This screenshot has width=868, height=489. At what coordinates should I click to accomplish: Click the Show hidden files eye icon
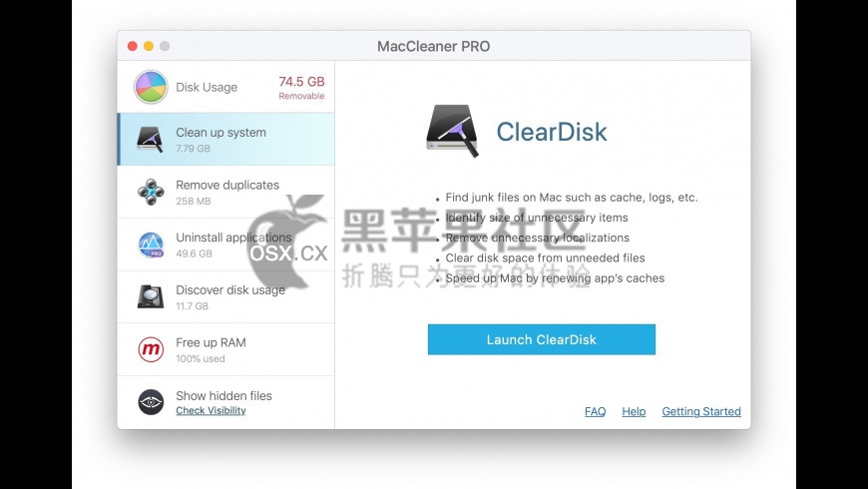click(x=151, y=402)
